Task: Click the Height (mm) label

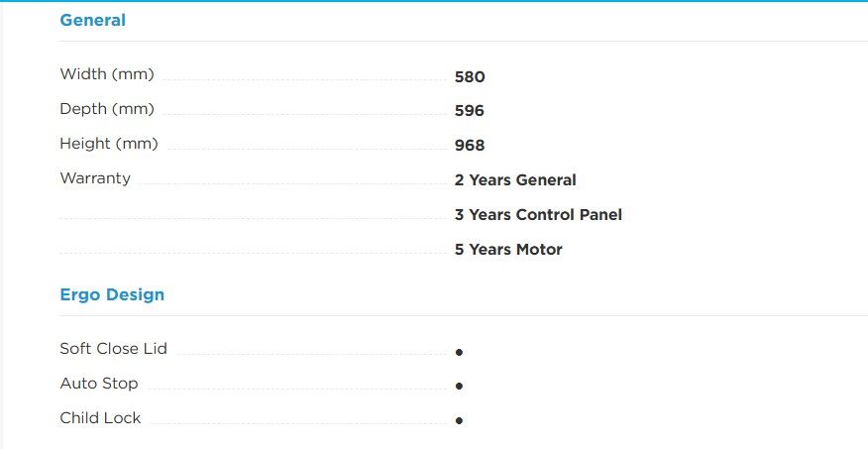Action: [109, 144]
